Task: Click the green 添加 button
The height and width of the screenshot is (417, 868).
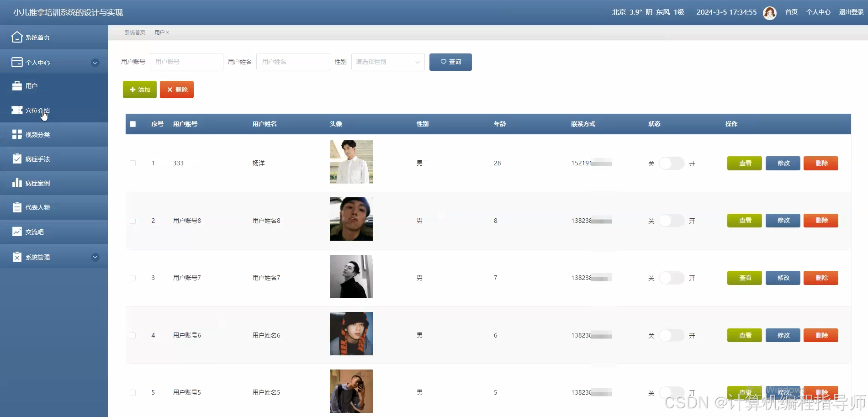Action: [140, 90]
